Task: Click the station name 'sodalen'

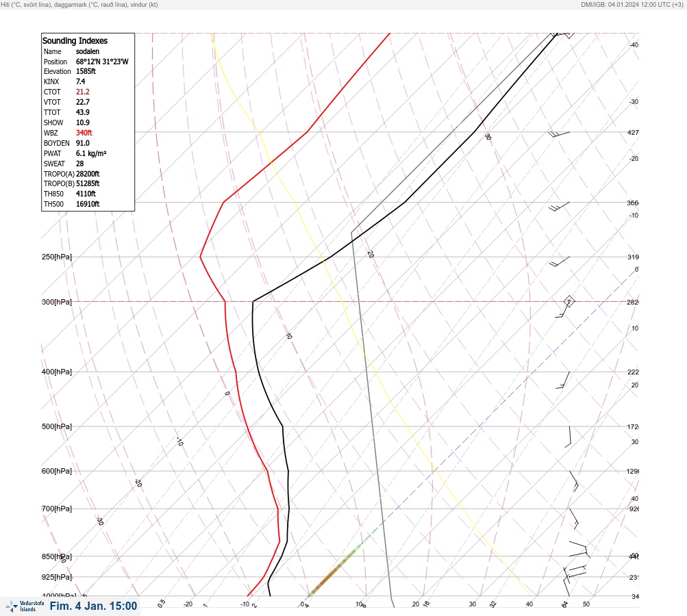Action: [x=88, y=51]
